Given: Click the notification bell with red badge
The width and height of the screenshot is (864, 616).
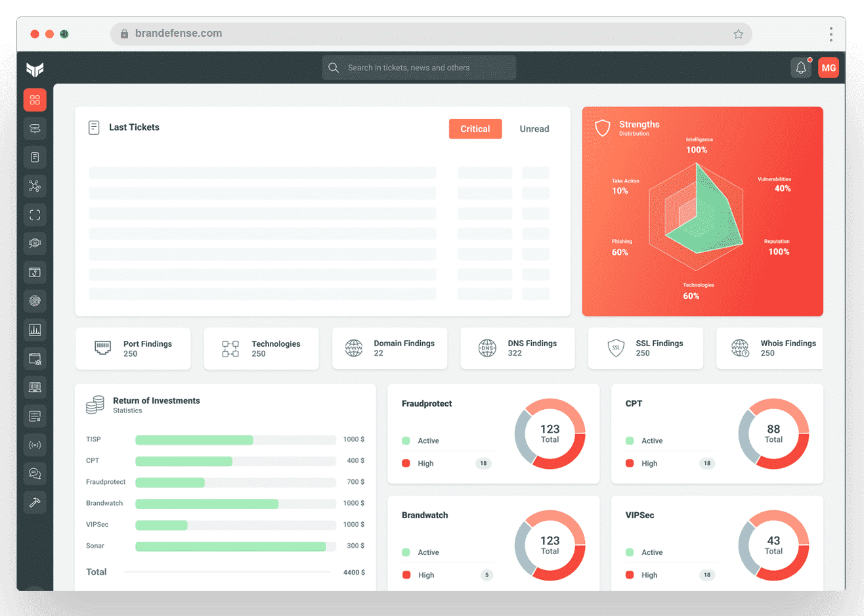Looking at the screenshot, I should [801, 67].
